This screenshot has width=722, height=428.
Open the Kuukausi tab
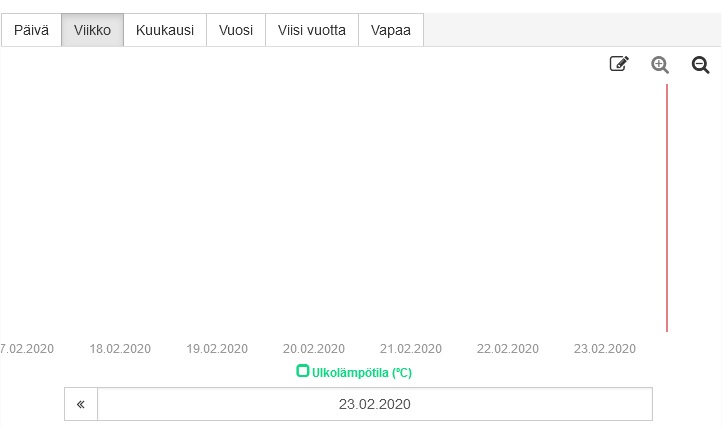[x=165, y=30]
